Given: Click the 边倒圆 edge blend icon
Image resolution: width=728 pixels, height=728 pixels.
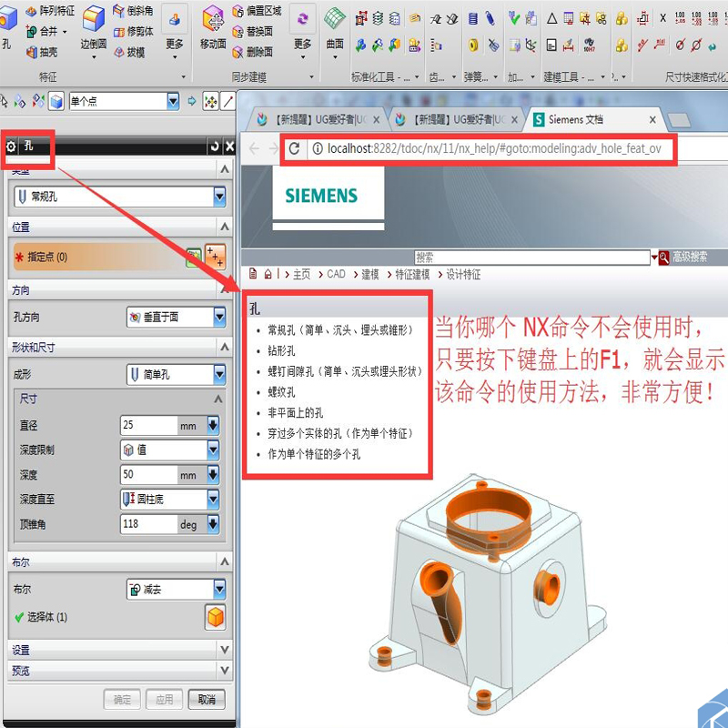Looking at the screenshot, I should click(94, 19).
